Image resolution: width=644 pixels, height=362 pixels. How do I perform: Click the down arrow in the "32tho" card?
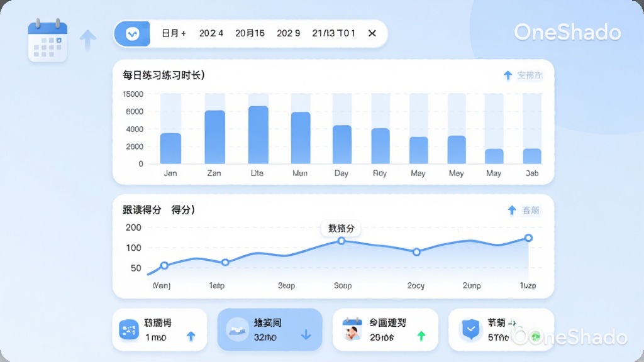pyautogui.click(x=306, y=334)
